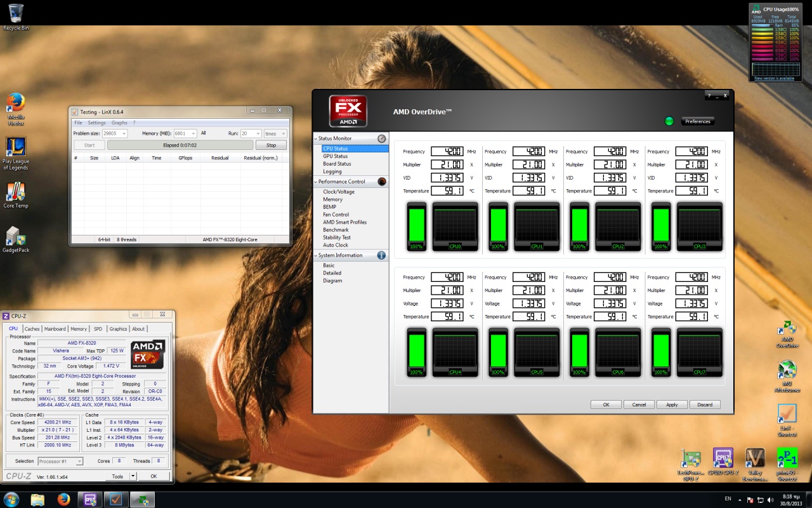Click the Action Center flag icon
This screenshot has height=508, width=812.
750,499
